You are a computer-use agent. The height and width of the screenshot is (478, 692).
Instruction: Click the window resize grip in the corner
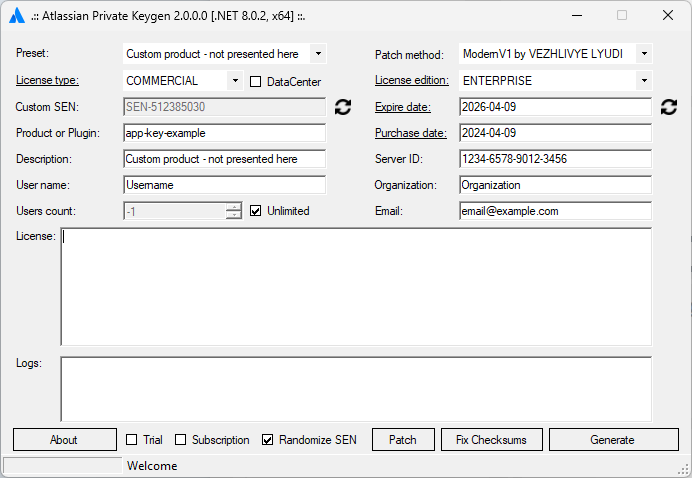pyautogui.click(x=684, y=469)
